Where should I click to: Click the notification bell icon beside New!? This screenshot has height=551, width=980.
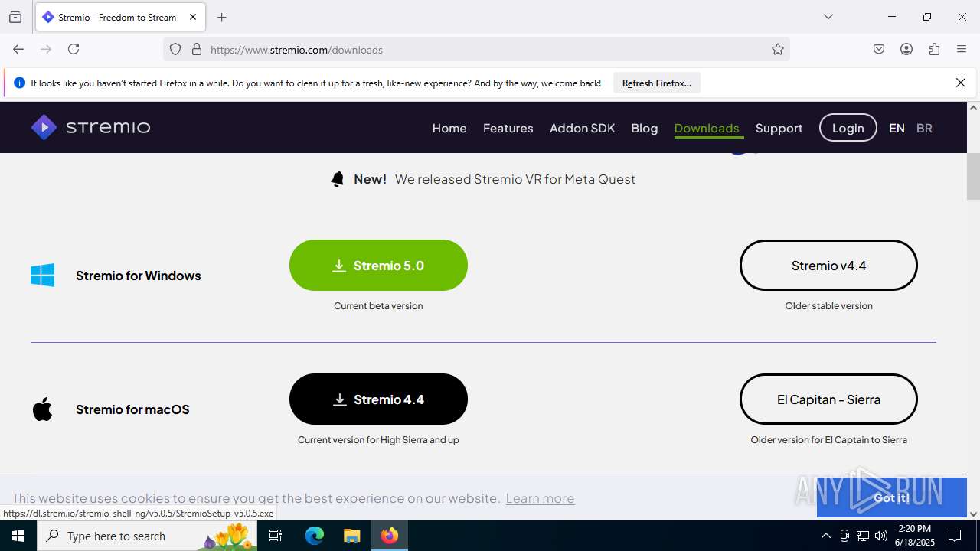click(x=338, y=179)
